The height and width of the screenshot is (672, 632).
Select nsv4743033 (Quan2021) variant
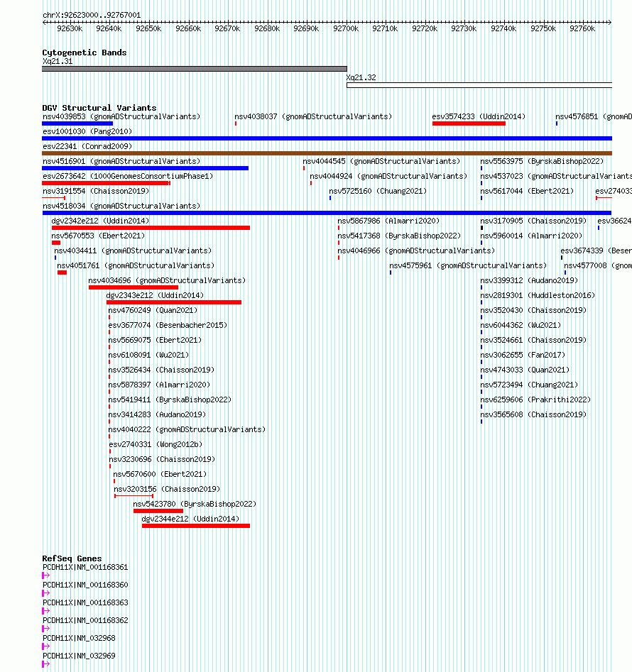pyautogui.click(x=525, y=370)
